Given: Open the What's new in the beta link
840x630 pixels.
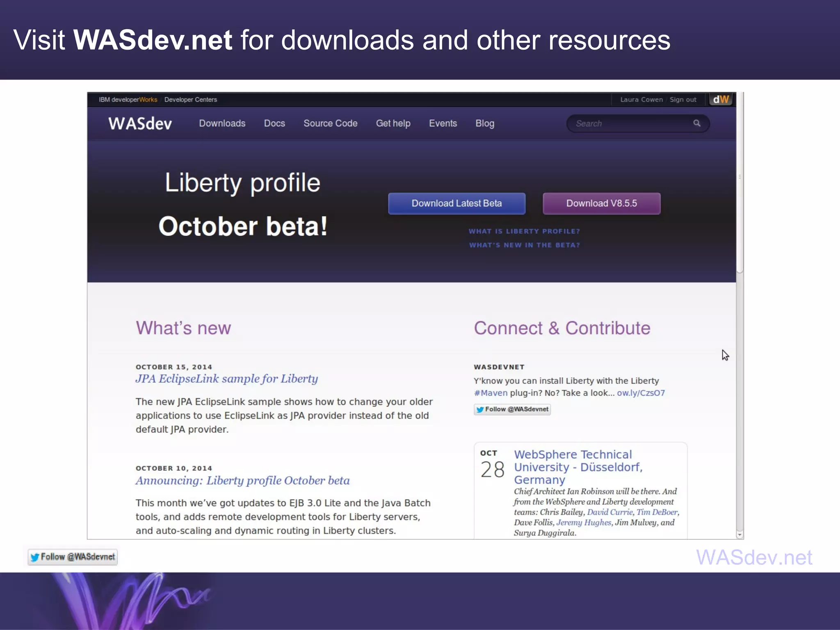Looking at the screenshot, I should click(x=525, y=245).
